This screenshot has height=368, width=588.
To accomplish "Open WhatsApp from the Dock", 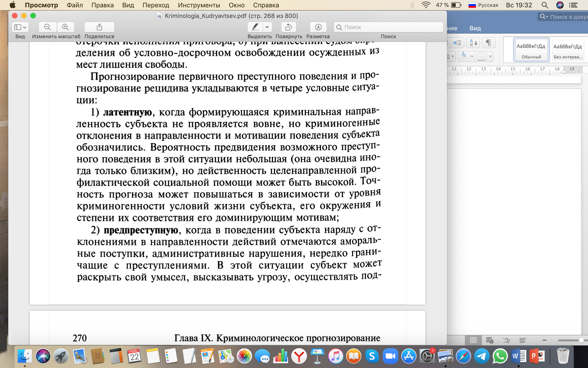I will 500,356.
